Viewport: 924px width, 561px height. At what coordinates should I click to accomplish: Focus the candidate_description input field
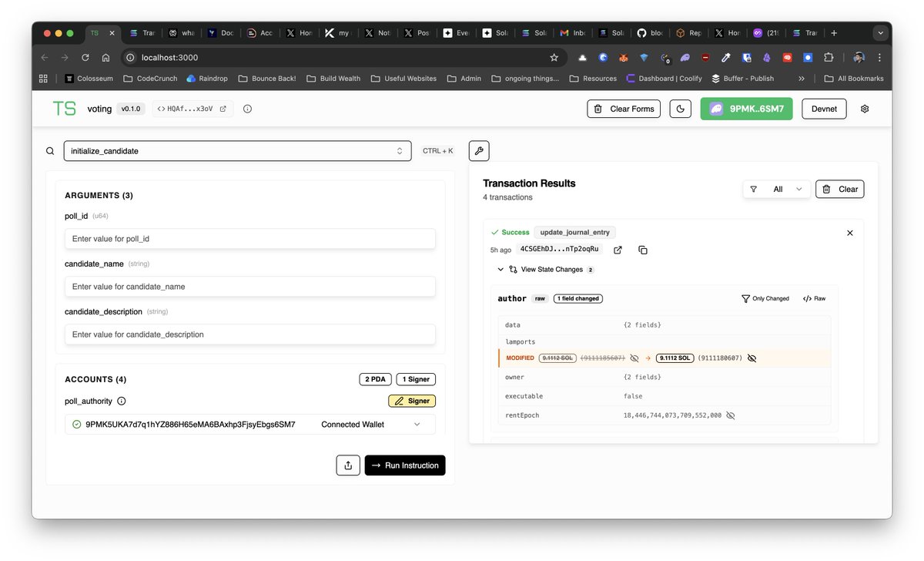coord(250,334)
